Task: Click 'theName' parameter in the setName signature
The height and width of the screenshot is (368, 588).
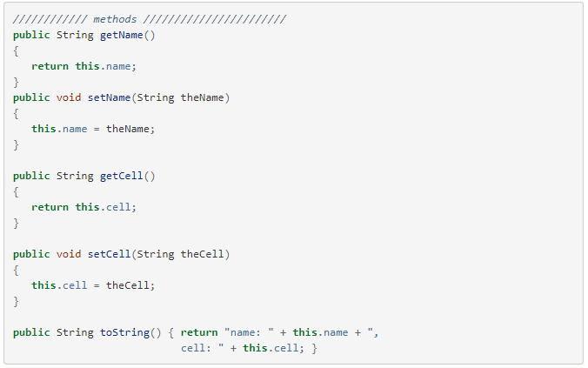Action: 202,97
